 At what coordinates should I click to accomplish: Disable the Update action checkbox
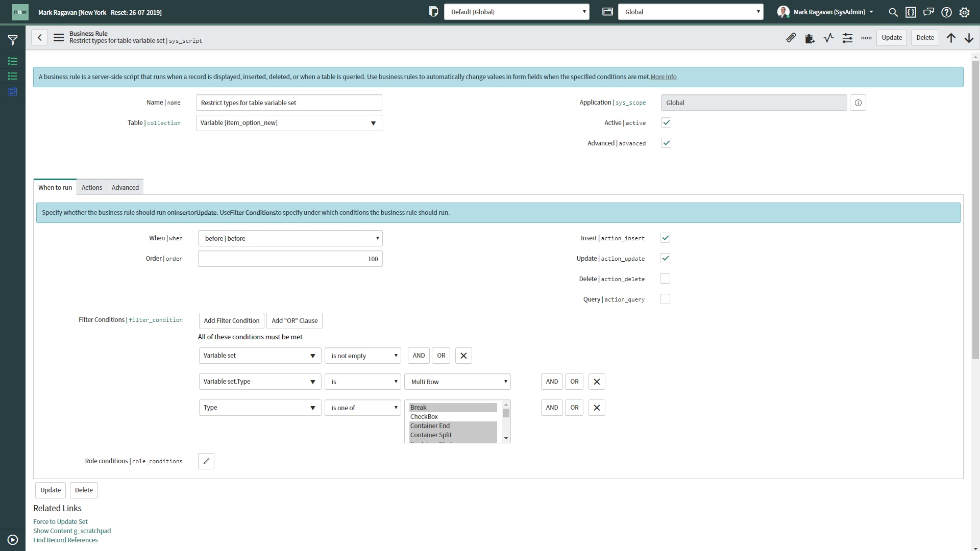(x=665, y=258)
